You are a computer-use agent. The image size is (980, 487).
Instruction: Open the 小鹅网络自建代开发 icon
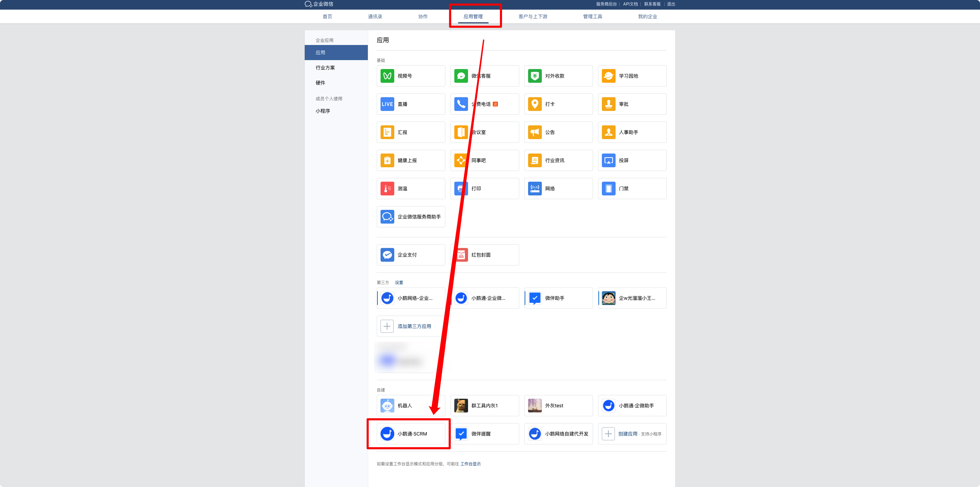tap(535, 434)
